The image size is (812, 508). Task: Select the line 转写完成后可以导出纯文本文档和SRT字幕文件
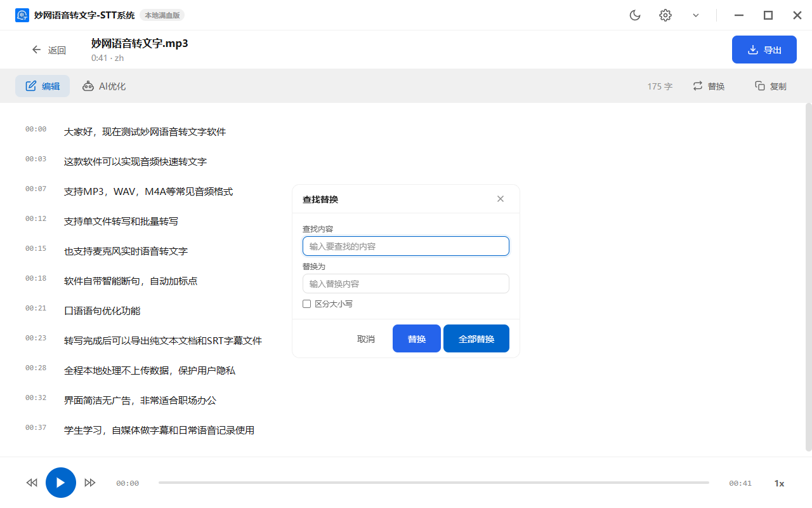point(163,341)
